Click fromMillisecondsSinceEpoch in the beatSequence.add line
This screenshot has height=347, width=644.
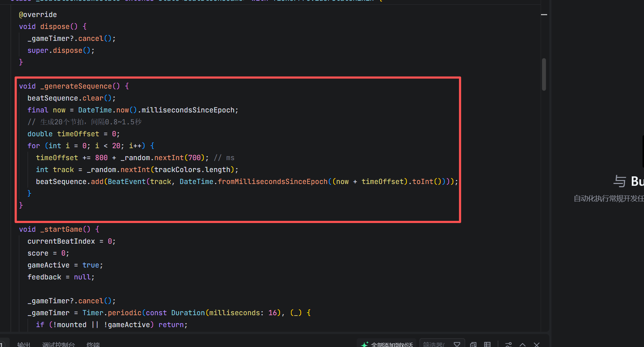coord(273,181)
